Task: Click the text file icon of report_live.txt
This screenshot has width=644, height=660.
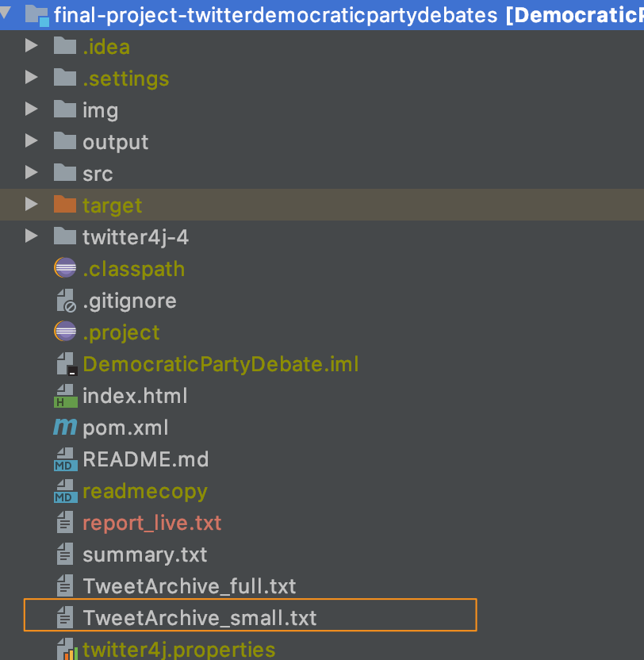Action: click(65, 522)
